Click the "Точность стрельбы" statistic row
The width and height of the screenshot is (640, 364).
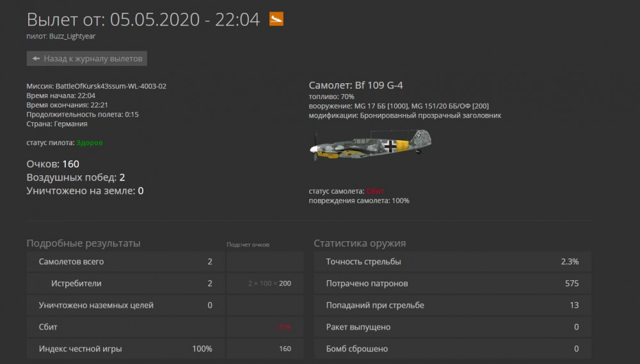[x=452, y=262]
